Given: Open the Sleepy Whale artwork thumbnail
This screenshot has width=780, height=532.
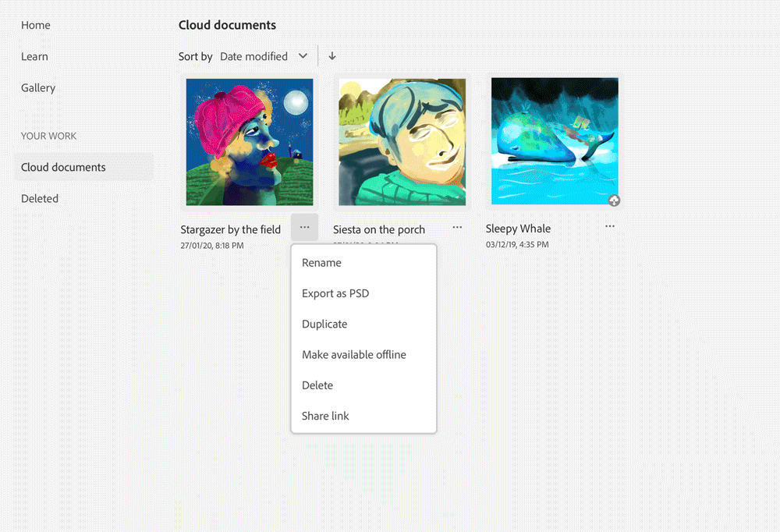Looking at the screenshot, I should 555,141.
